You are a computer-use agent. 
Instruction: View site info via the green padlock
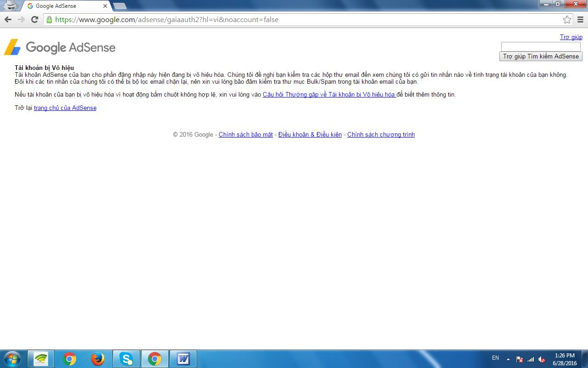[x=49, y=19]
